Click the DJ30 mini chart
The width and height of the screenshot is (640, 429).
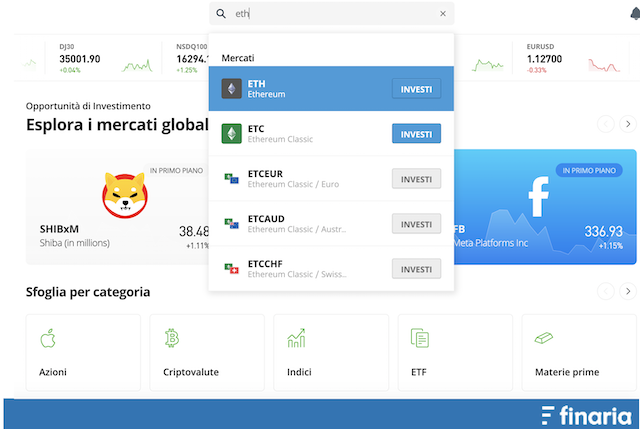tap(137, 65)
